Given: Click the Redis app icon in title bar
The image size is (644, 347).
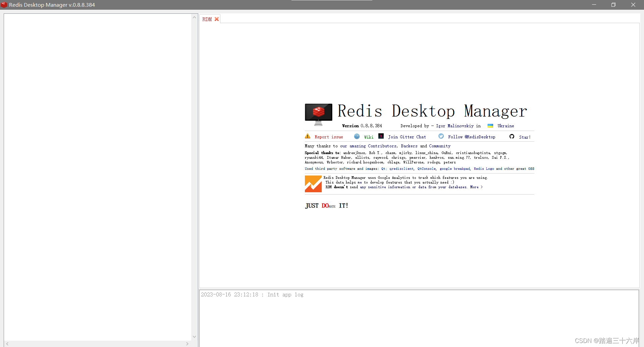Looking at the screenshot, I should (x=4, y=5).
